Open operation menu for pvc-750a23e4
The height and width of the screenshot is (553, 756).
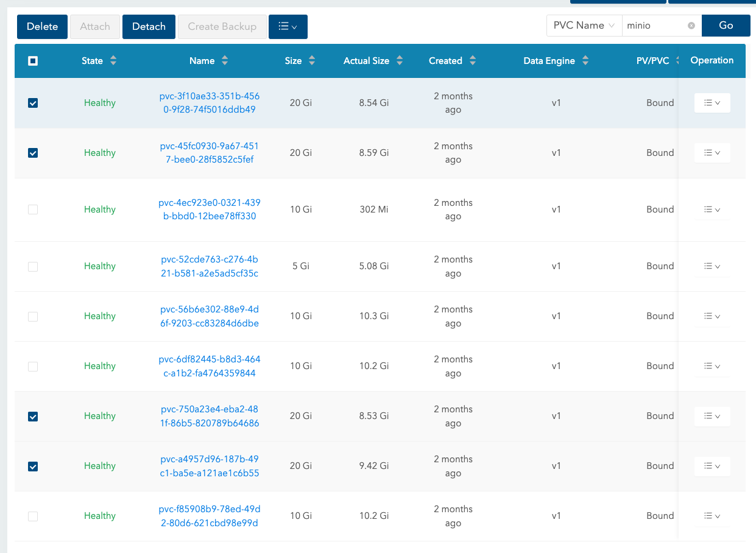click(712, 416)
